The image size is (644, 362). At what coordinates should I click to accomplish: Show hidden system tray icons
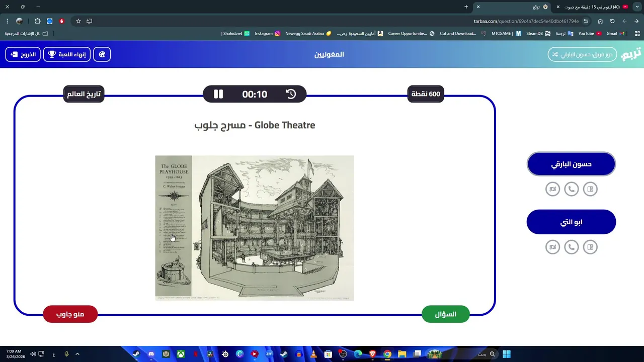click(x=77, y=354)
